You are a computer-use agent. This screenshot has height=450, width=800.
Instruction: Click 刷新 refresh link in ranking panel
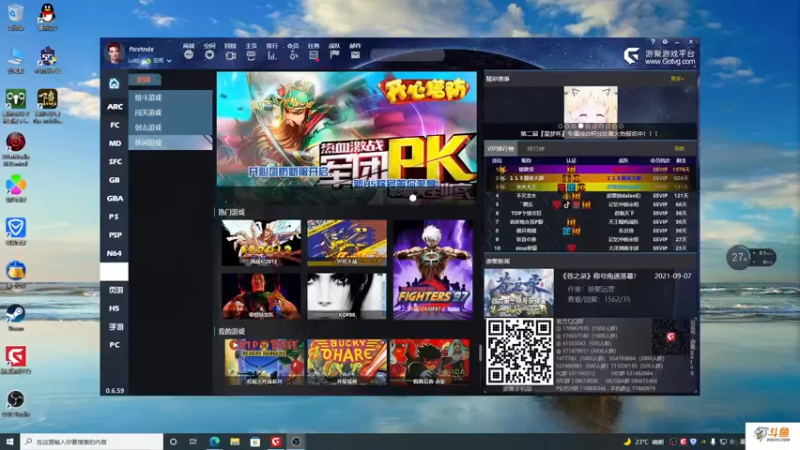tap(679, 148)
